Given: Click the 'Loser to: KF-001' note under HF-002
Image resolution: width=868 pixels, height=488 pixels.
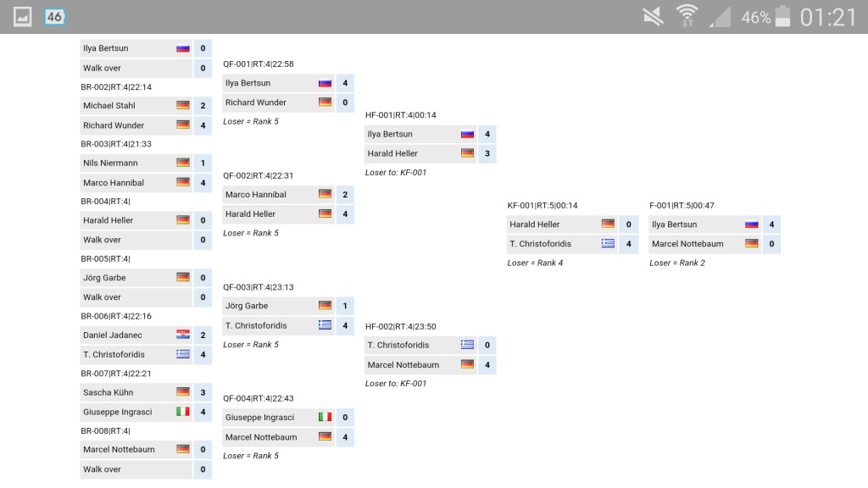Looking at the screenshot, I should (396, 384).
